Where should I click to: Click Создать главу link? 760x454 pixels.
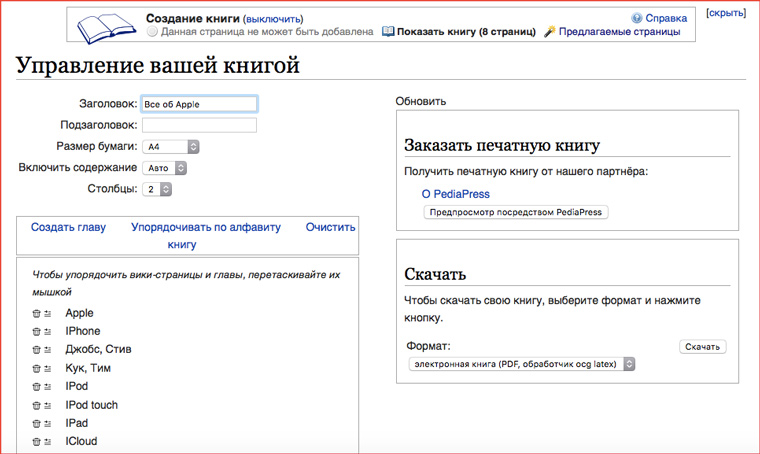[x=68, y=227]
